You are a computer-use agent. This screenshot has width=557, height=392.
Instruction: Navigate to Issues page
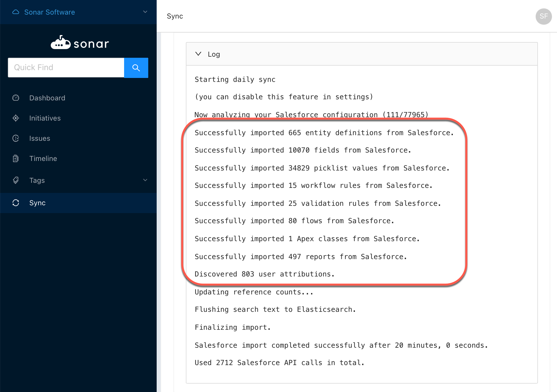point(40,138)
